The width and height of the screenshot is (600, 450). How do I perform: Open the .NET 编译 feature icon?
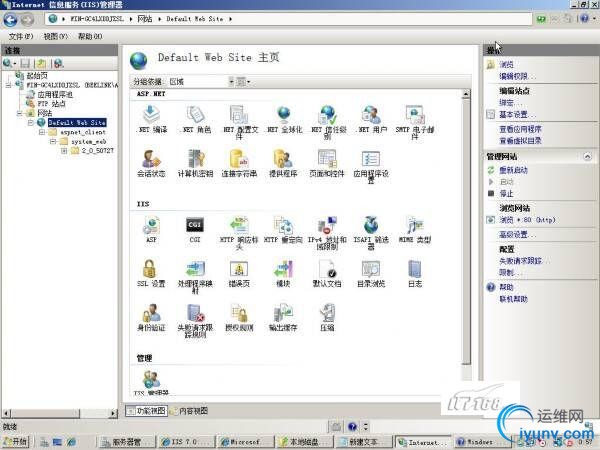coord(152,119)
